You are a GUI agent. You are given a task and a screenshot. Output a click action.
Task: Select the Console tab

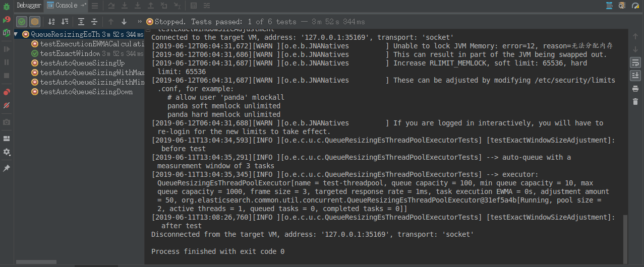pos(67,6)
